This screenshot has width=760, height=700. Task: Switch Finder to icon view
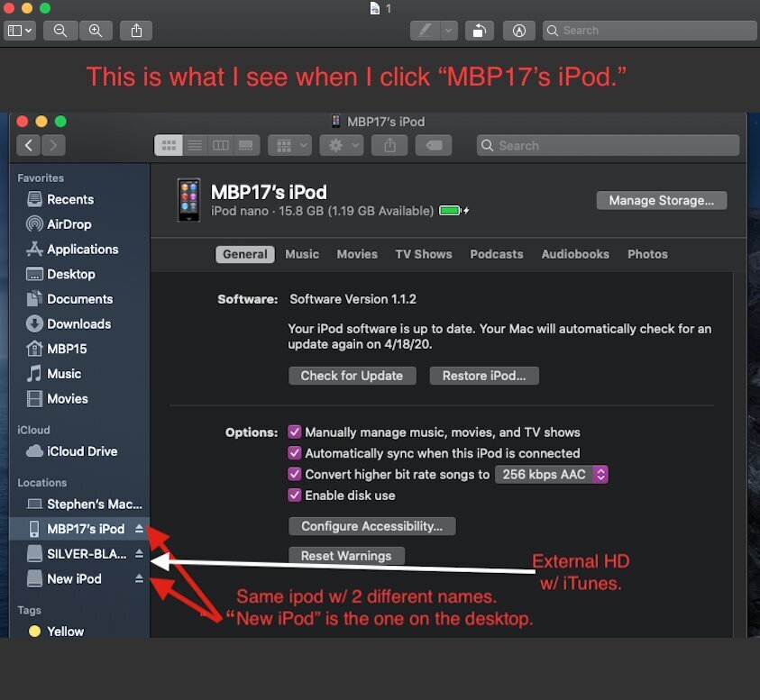point(169,145)
